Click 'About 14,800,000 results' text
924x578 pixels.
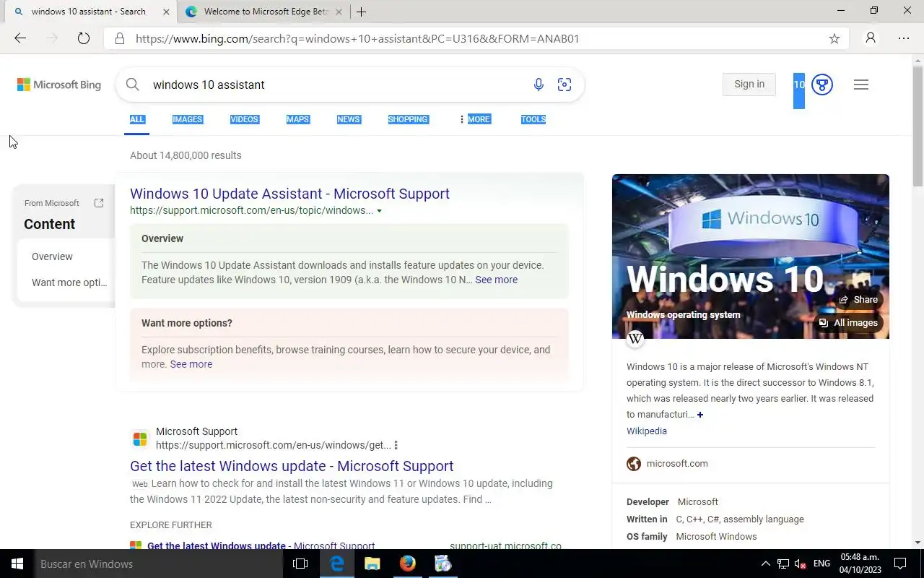click(186, 155)
